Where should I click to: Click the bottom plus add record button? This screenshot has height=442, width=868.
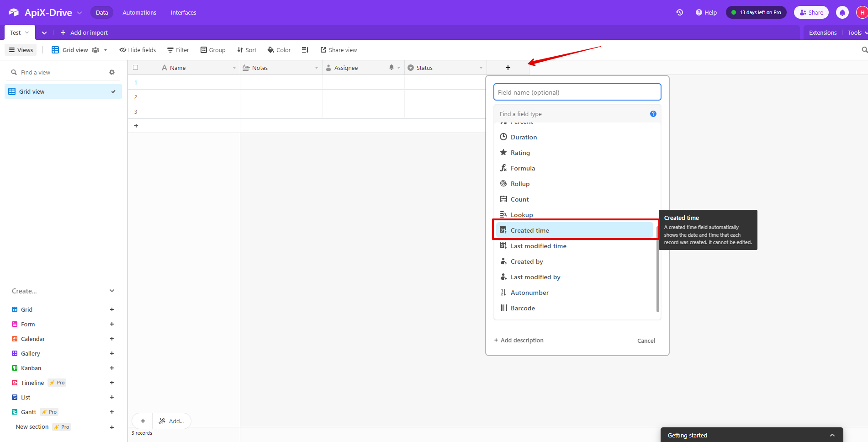pyautogui.click(x=143, y=421)
